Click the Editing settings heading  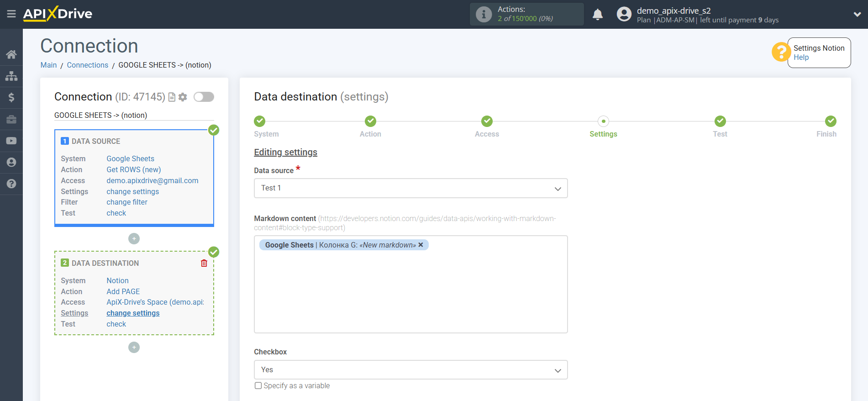285,152
